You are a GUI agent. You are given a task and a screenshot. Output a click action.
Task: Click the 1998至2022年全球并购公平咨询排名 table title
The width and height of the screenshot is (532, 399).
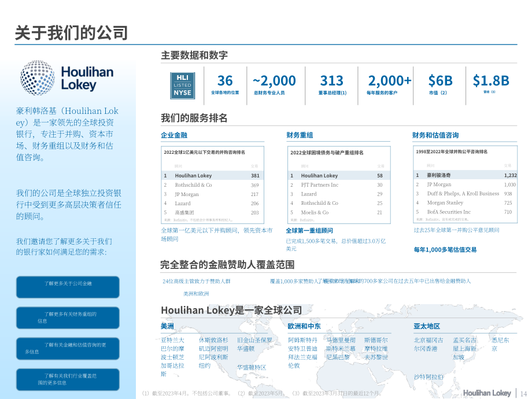(x=452, y=152)
